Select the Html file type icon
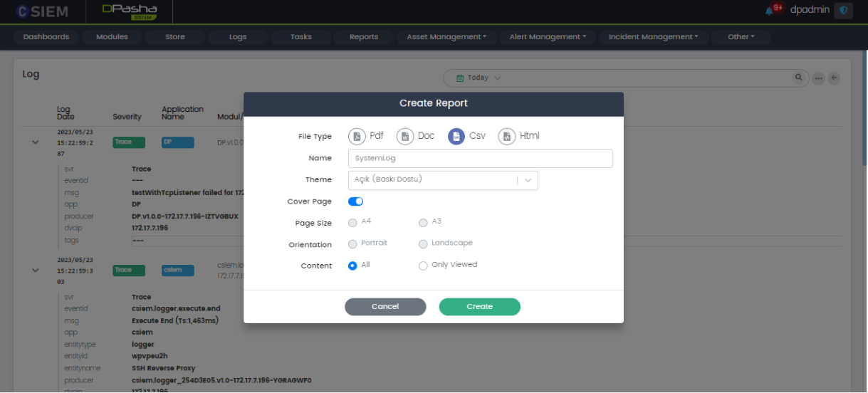 (506, 136)
